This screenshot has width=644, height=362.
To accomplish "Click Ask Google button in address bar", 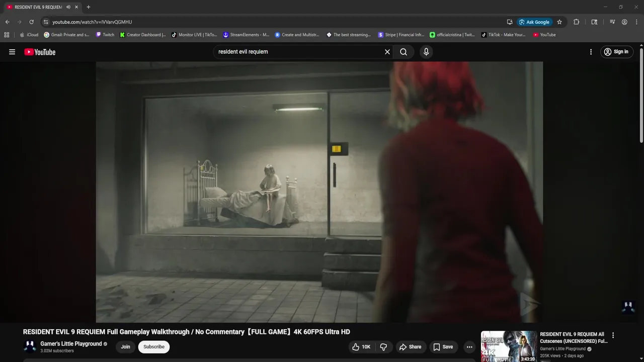I will click(534, 22).
